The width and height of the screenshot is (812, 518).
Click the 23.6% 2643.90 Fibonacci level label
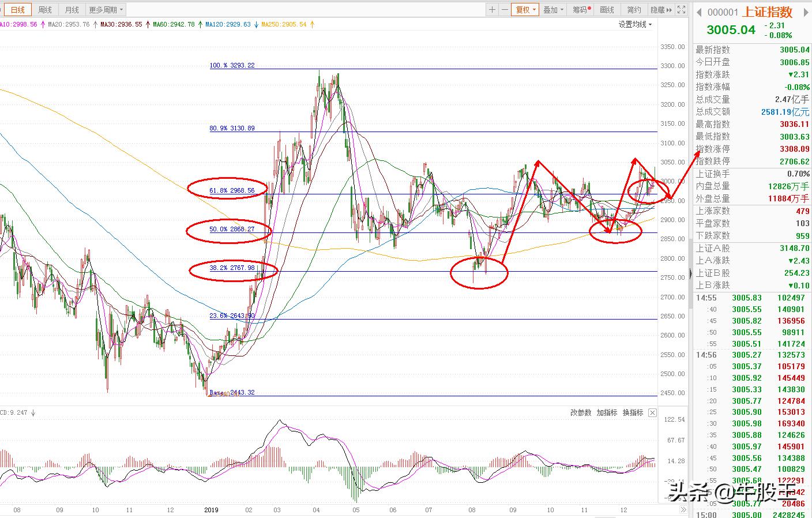232,316
